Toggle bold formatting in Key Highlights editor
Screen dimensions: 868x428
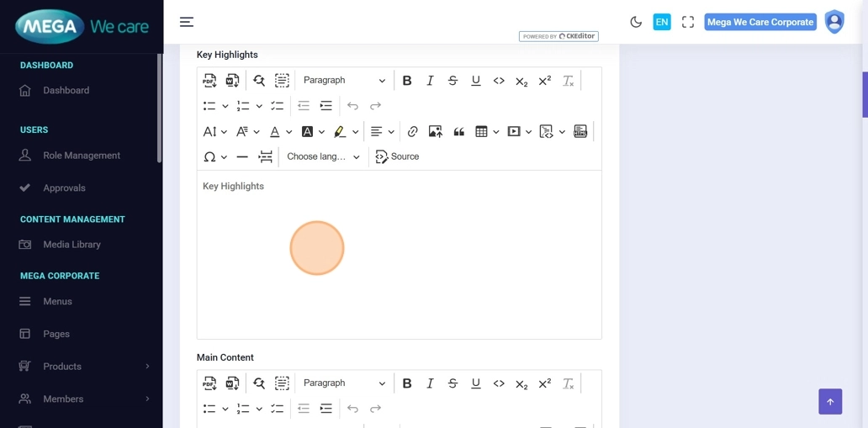pos(407,81)
